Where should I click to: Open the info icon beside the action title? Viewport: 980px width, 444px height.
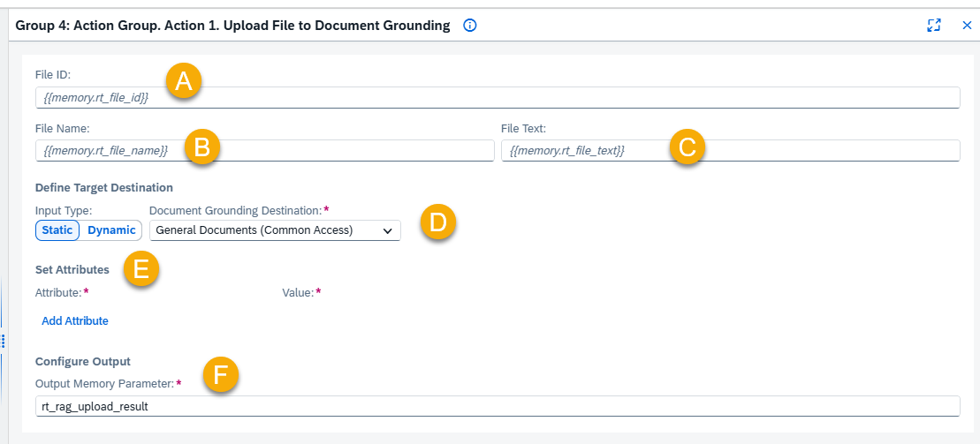[x=470, y=26]
